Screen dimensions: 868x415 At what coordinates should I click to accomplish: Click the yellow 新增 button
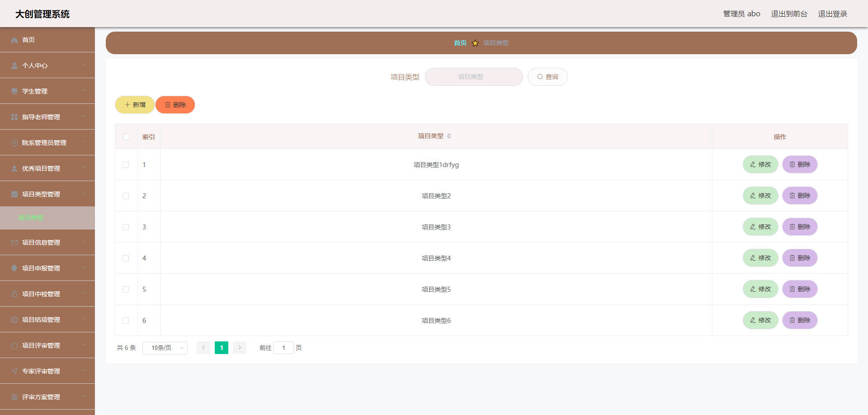[x=135, y=105]
